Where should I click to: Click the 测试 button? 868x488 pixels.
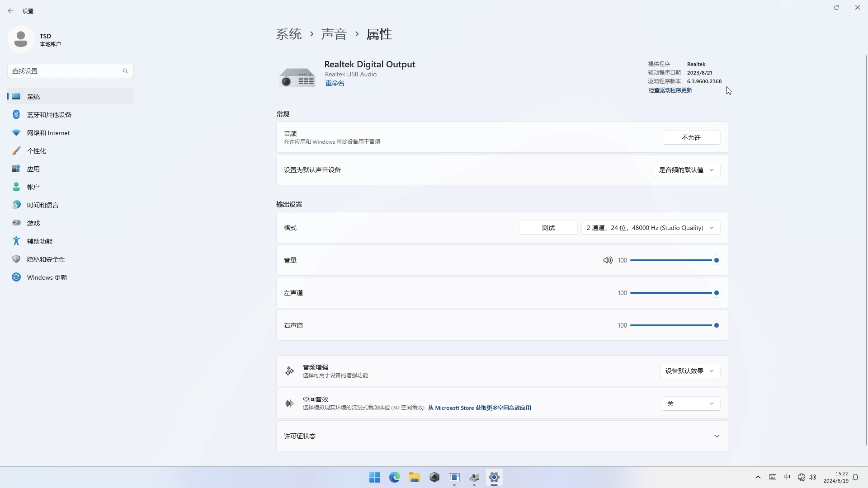548,228
